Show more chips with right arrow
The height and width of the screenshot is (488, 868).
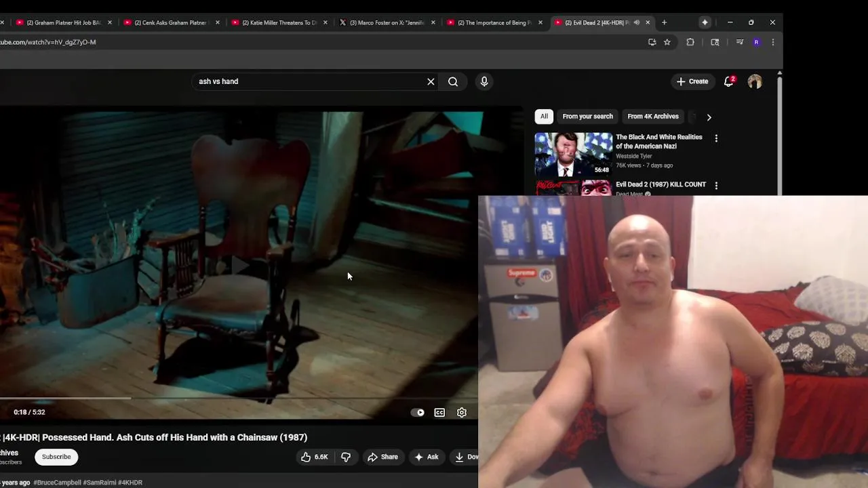pos(709,117)
